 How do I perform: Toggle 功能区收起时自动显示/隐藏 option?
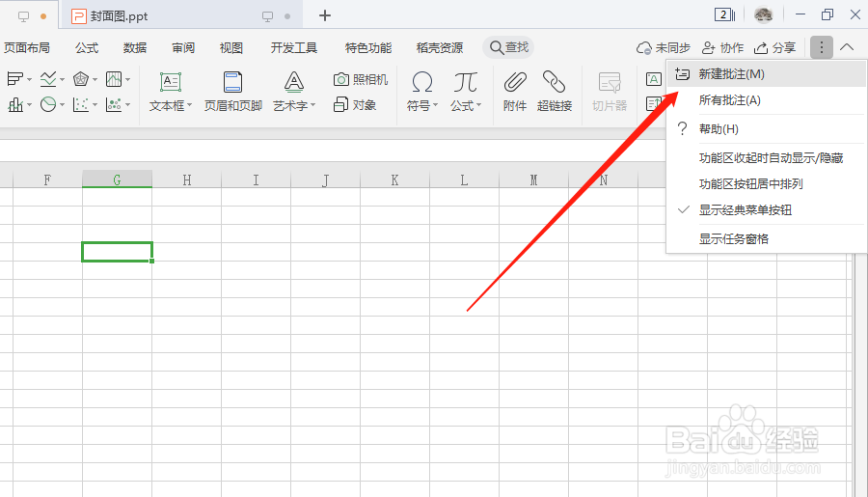(766, 158)
